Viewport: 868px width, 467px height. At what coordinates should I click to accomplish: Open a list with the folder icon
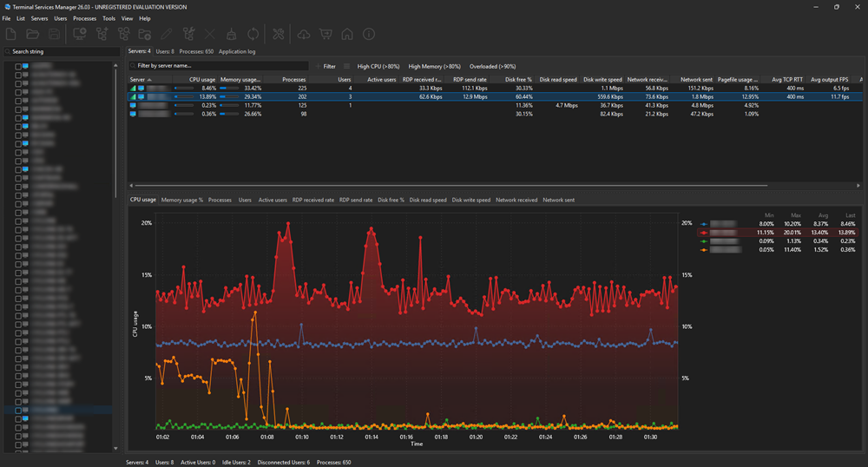click(x=33, y=35)
